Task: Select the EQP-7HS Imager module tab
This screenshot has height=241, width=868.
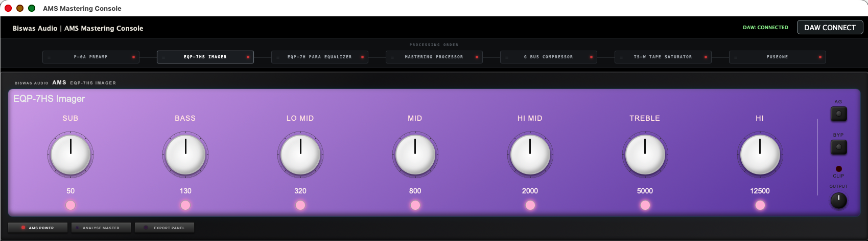Action: pos(205,57)
